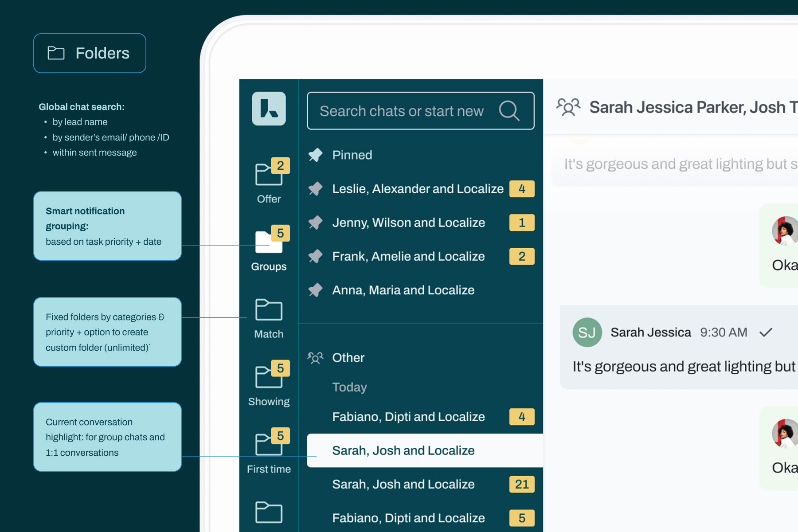
Task: Click the message read checkmark
Action: tap(766, 332)
